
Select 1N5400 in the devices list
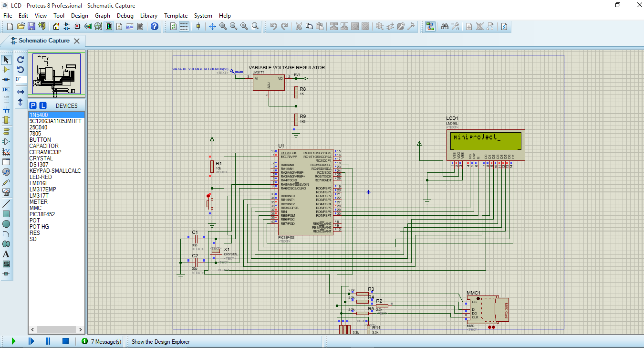[56, 115]
